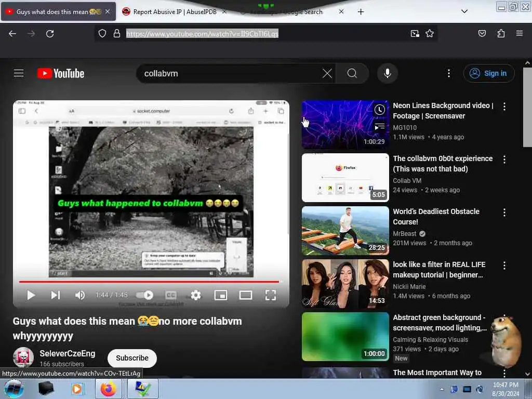Open a new tab with plus button
Image resolution: width=532 pixels, height=399 pixels.
[x=361, y=12]
